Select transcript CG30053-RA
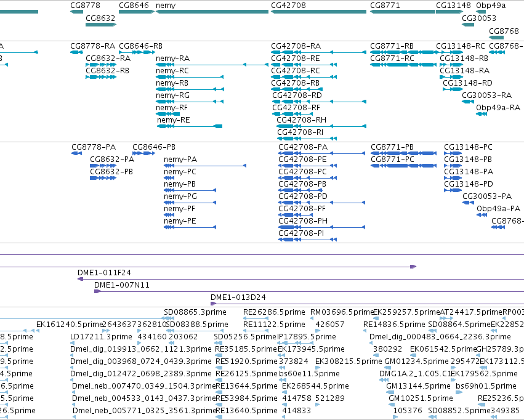The height and width of the screenshot is (420, 524). click(x=486, y=95)
